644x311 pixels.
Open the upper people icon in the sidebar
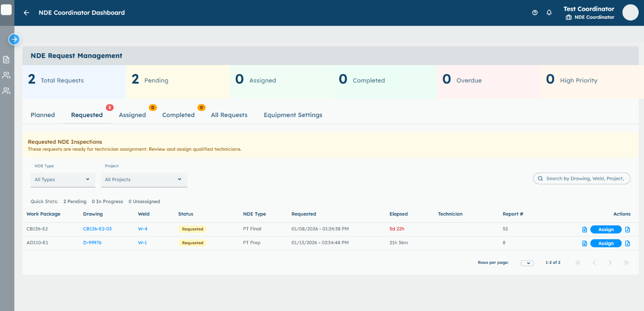(x=6, y=75)
